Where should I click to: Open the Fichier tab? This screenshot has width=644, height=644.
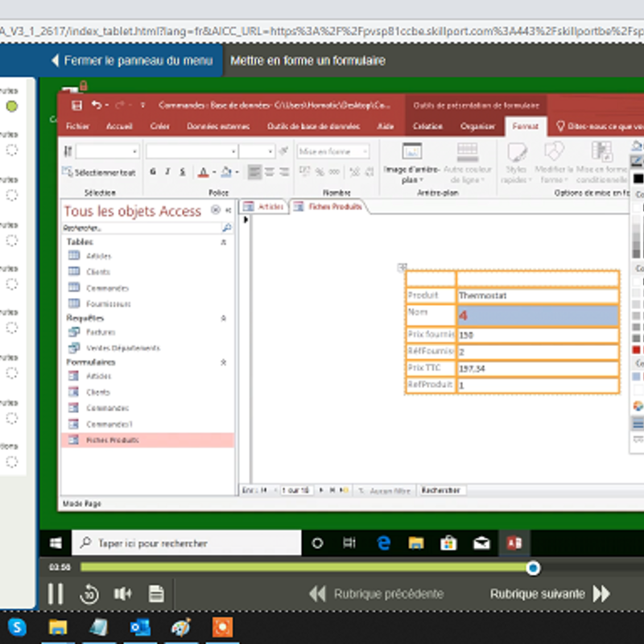pos(77,126)
